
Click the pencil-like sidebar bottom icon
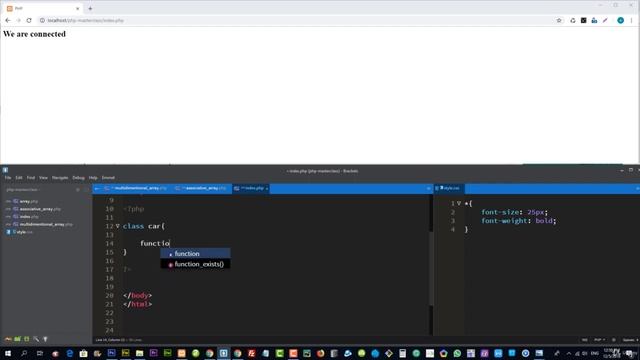(x=36, y=339)
